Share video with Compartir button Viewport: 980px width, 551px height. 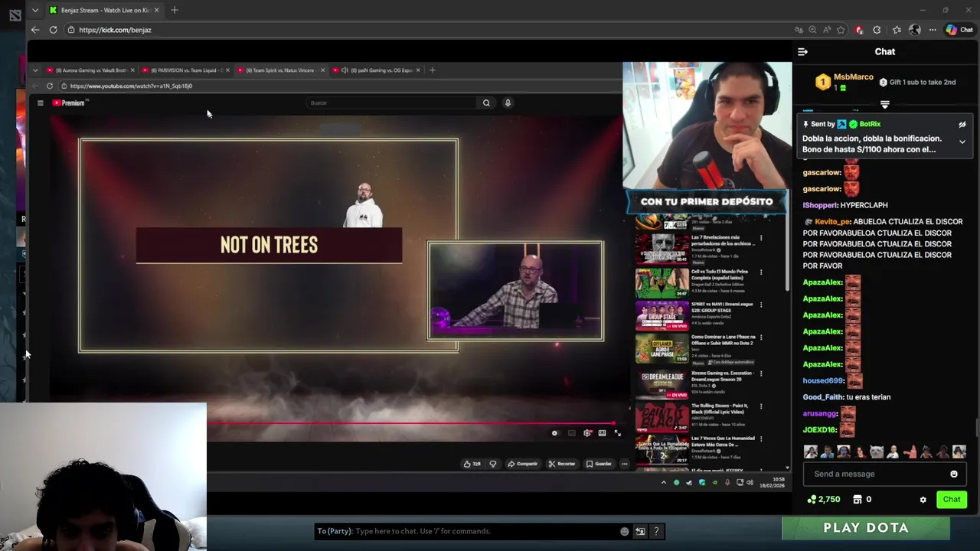(523, 464)
